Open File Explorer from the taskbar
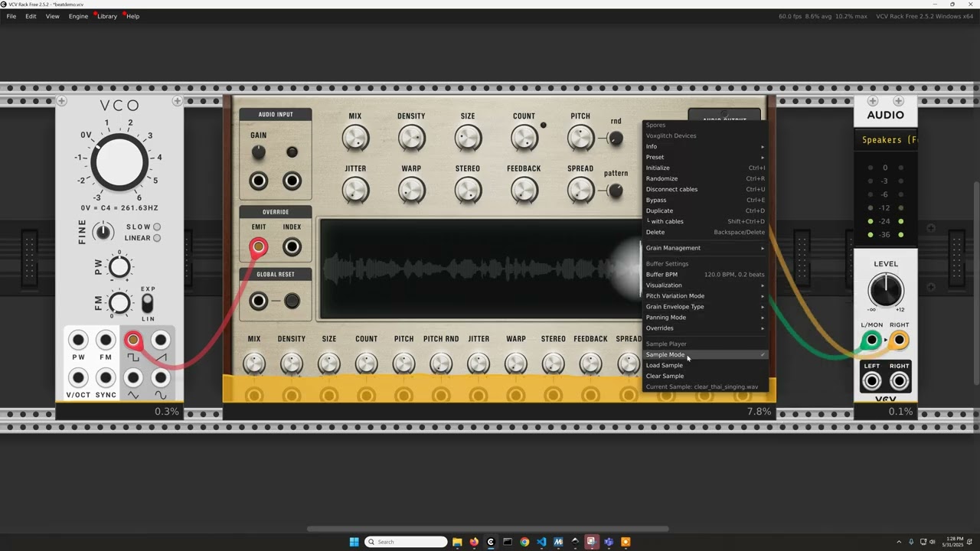Viewport: 980px width, 551px height. pyautogui.click(x=457, y=542)
